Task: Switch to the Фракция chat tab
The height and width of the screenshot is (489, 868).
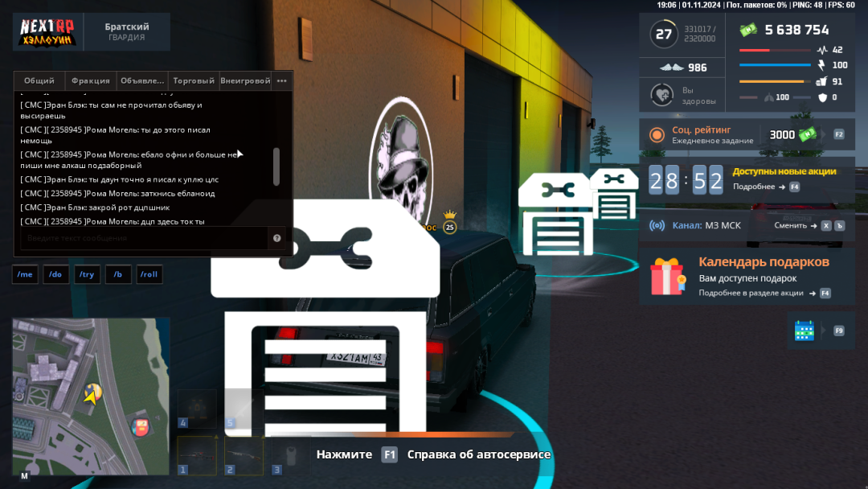Action: click(90, 81)
